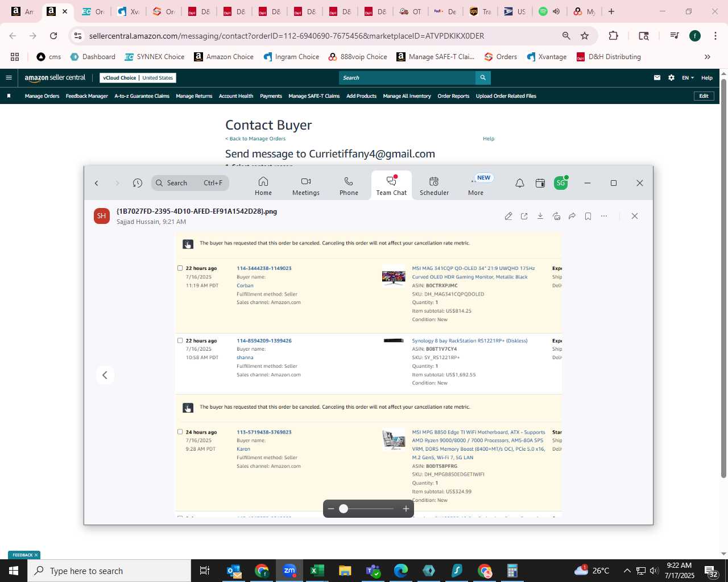Click MSI MAG monitor product thumbnail
Screen dimensions: 728x582
394,277
